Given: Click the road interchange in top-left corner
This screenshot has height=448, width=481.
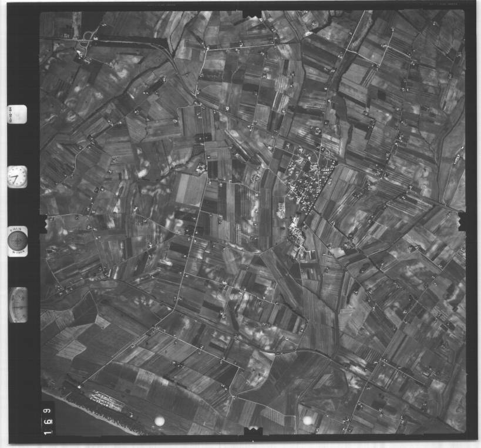Looking at the screenshot, I should click(86, 39).
